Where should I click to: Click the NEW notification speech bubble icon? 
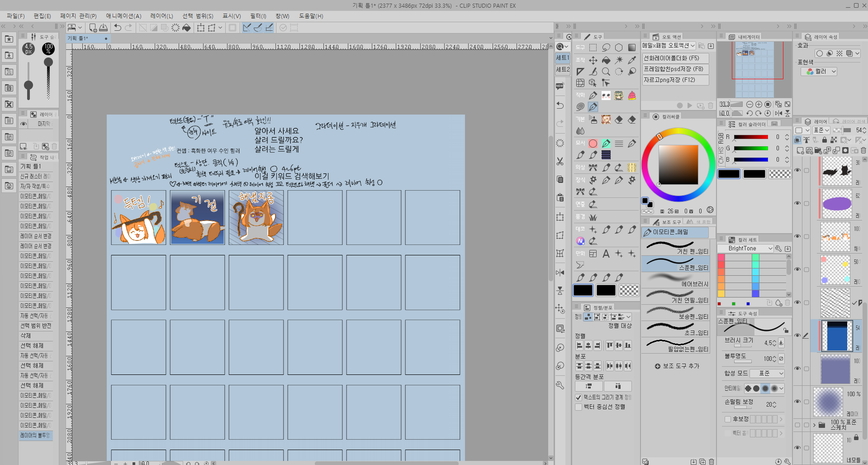pyautogui.click(x=560, y=86)
